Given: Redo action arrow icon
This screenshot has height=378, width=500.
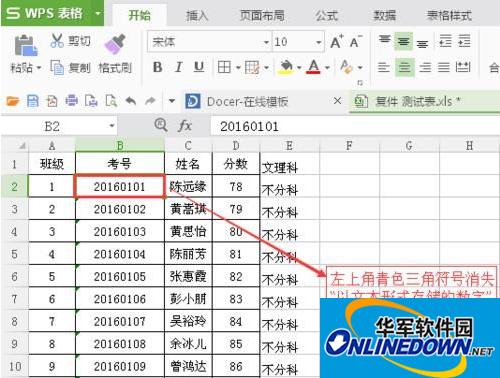Looking at the screenshot, I should pyautogui.click(x=150, y=101).
